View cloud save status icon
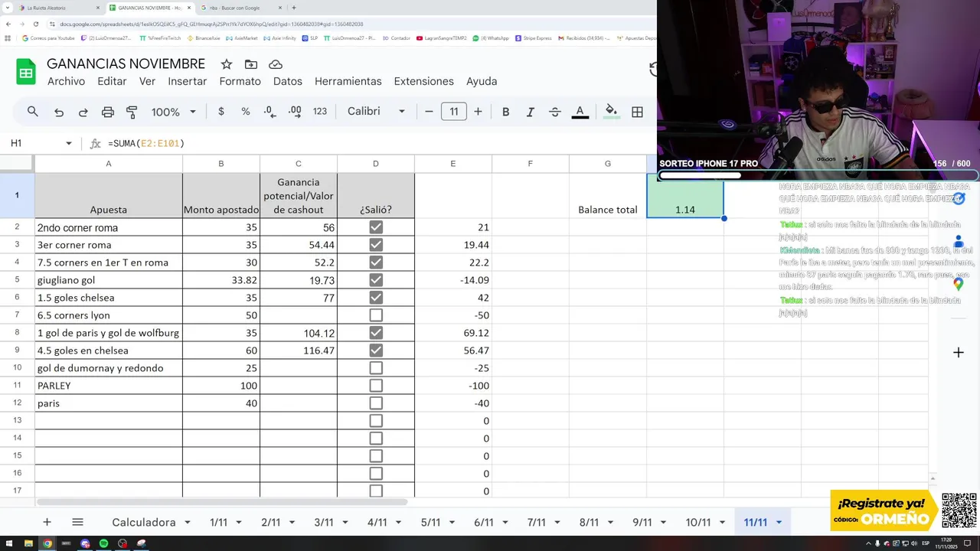The height and width of the screenshot is (551, 980). pos(276,64)
